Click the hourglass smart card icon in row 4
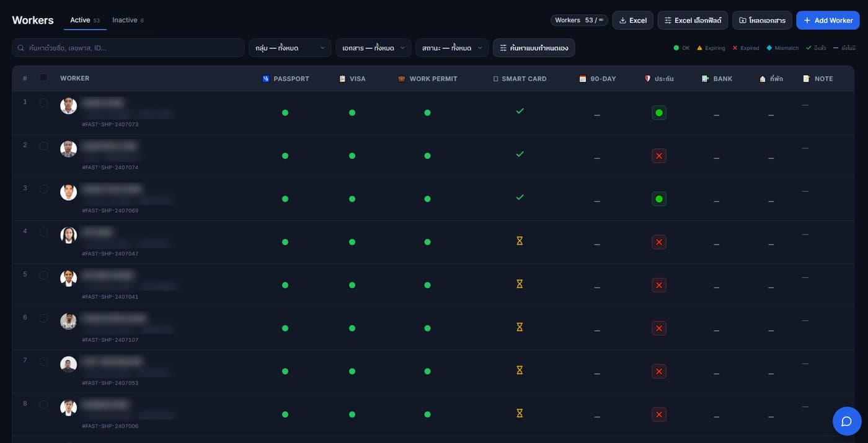 [x=520, y=241]
